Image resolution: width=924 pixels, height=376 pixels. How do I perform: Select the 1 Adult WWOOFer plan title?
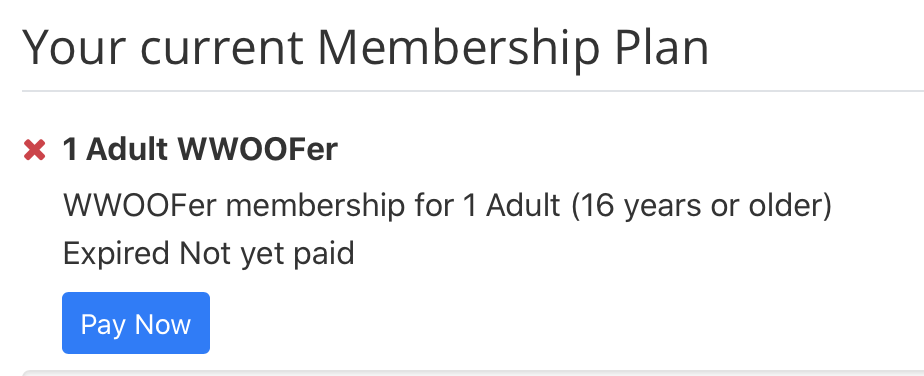click(200, 150)
